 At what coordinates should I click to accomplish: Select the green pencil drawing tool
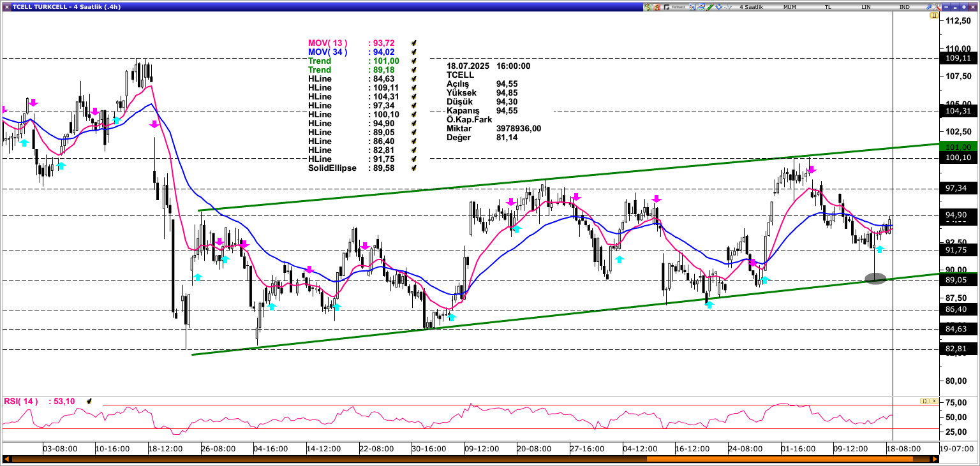[709, 6]
